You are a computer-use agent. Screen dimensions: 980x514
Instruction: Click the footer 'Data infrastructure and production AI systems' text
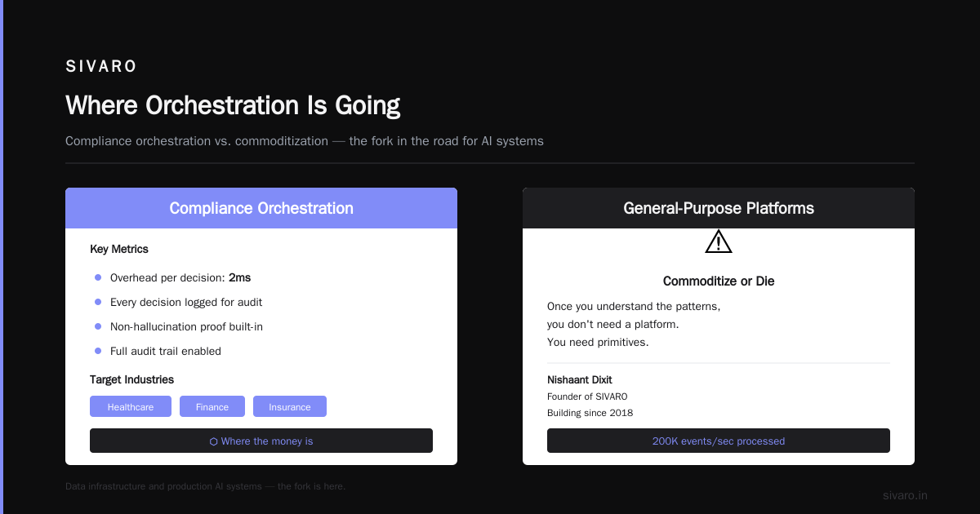205,486
